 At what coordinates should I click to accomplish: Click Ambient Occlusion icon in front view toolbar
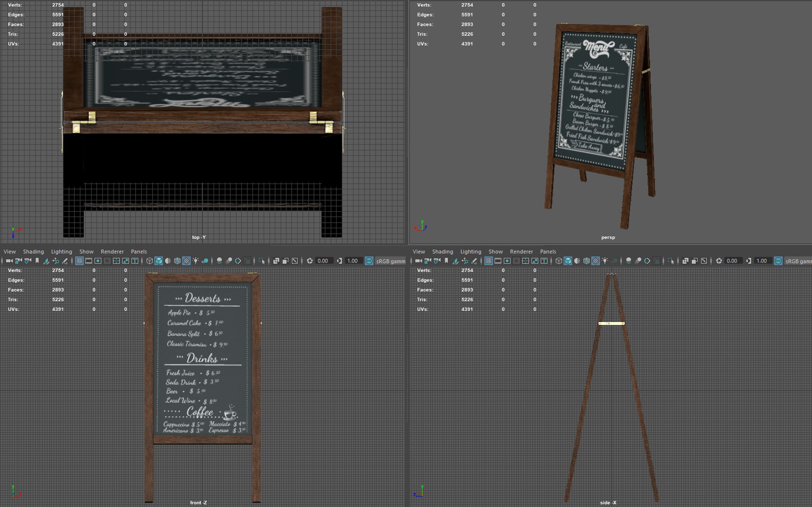coord(220,261)
